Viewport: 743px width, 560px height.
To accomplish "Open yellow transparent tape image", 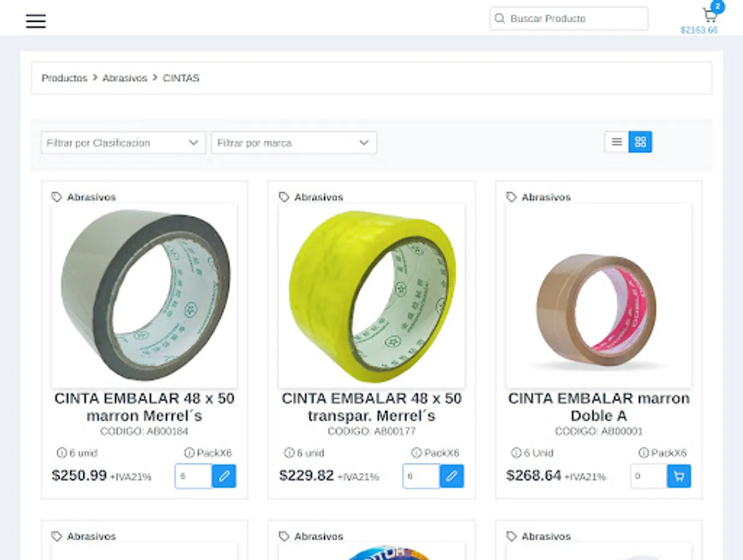I will [x=372, y=296].
